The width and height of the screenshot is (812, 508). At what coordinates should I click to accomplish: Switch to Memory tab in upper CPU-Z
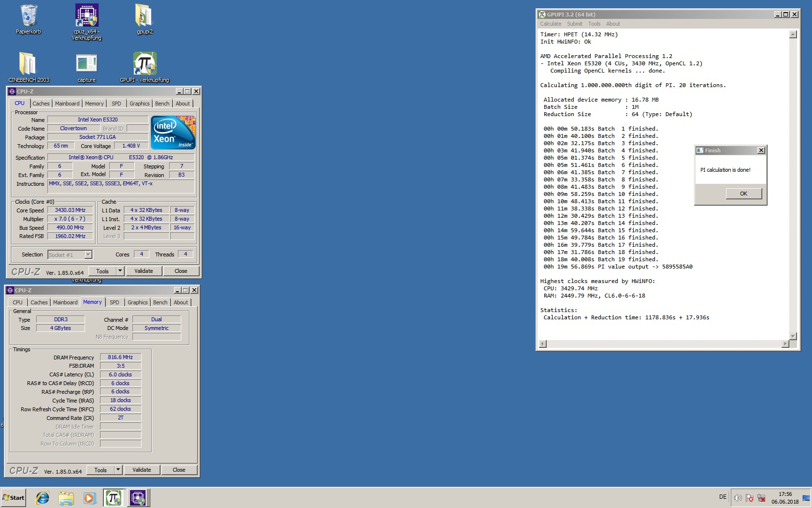pos(94,104)
